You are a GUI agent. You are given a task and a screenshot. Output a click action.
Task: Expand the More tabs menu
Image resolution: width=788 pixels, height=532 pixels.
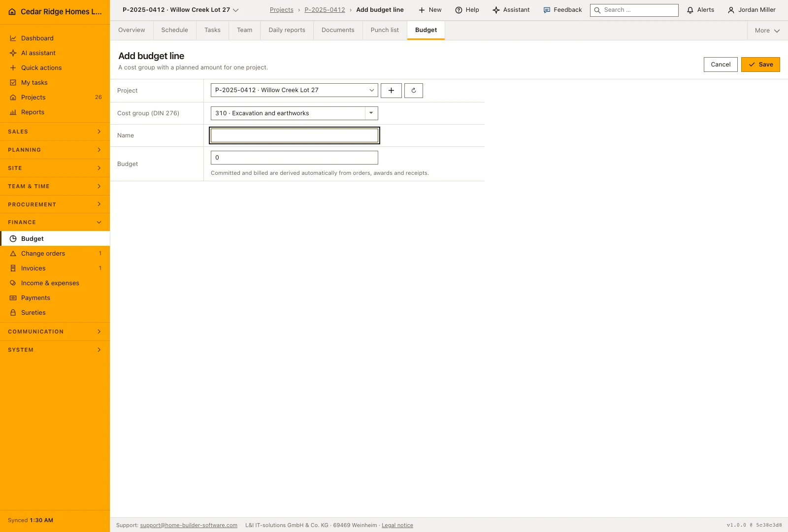(767, 31)
